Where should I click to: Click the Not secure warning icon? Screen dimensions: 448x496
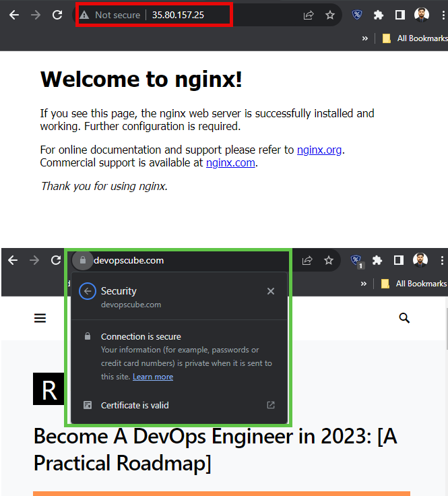84,15
